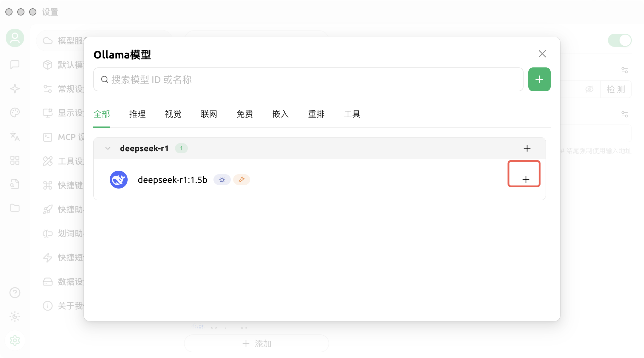
Task: Open the mini apps grid sidebar icon
Action: point(15,160)
